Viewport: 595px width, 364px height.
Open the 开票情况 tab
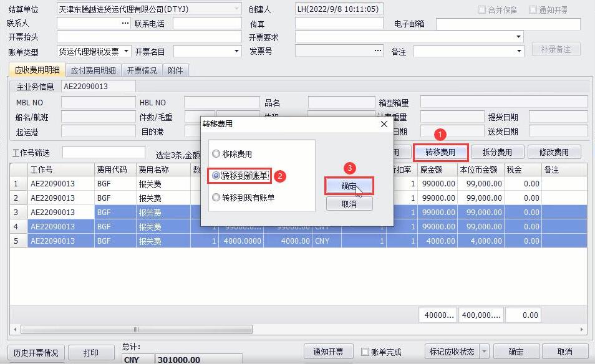142,70
